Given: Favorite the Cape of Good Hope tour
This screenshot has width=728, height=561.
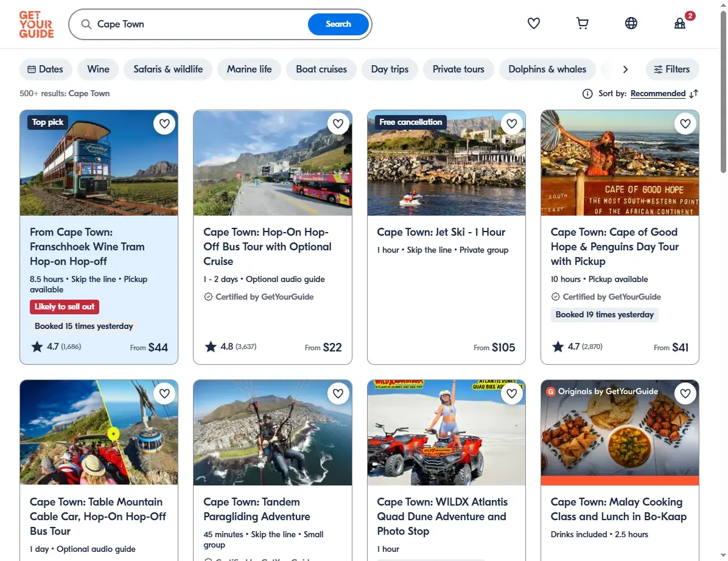Looking at the screenshot, I should pyautogui.click(x=685, y=124).
